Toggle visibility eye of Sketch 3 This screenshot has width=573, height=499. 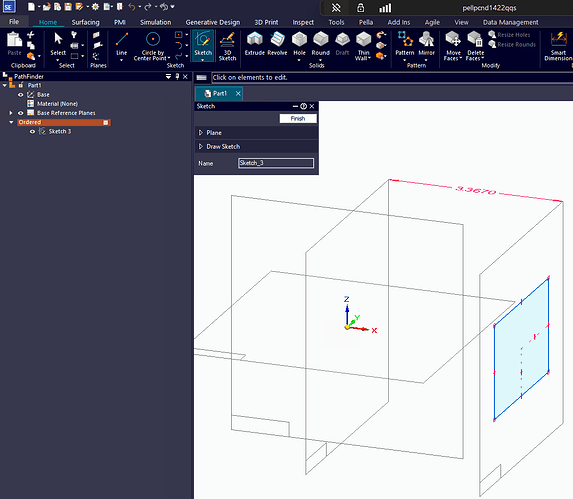pyautogui.click(x=33, y=132)
